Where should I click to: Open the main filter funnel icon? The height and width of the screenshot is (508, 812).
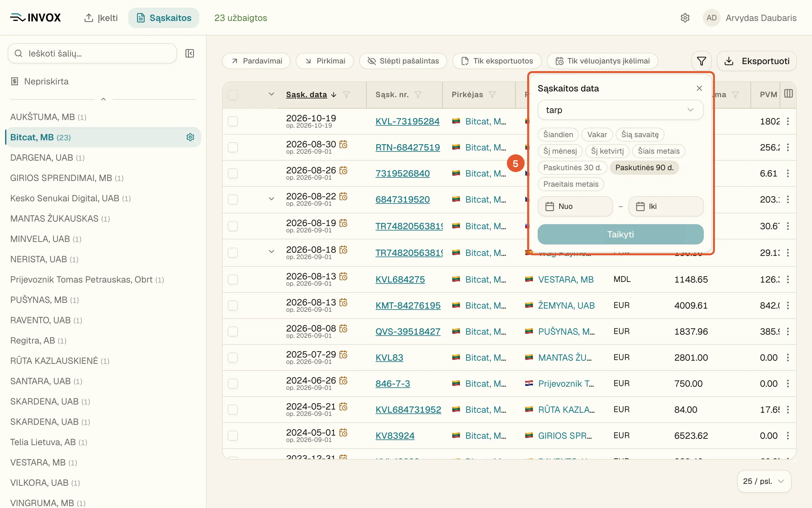point(701,61)
